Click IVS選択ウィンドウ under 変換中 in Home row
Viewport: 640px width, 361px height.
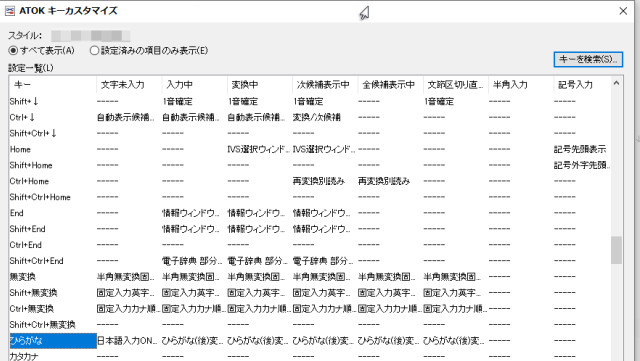coord(258,149)
